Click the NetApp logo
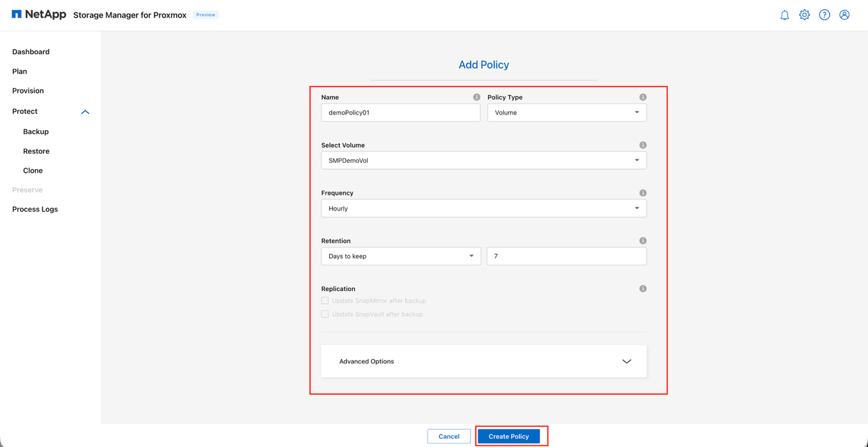 38,14
